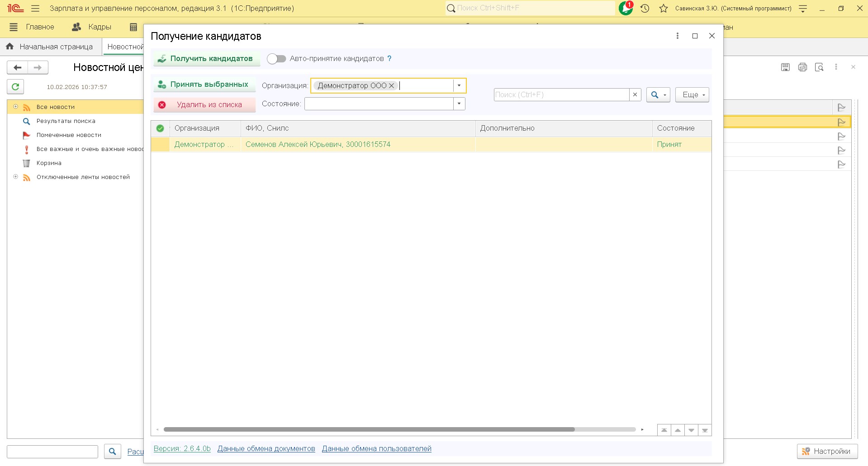The width and height of the screenshot is (868, 466).
Task: Click the save icon in news center
Action: (785, 67)
